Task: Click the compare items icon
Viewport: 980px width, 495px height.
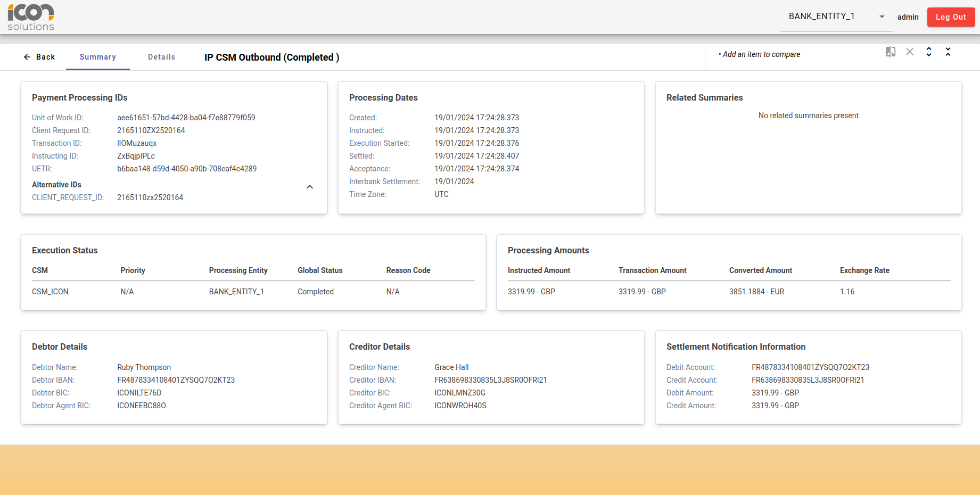Action: click(891, 52)
